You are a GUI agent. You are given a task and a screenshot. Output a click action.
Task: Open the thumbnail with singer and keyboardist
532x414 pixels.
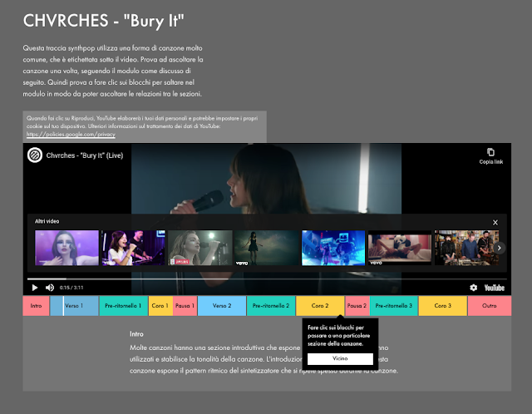coord(133,248)
